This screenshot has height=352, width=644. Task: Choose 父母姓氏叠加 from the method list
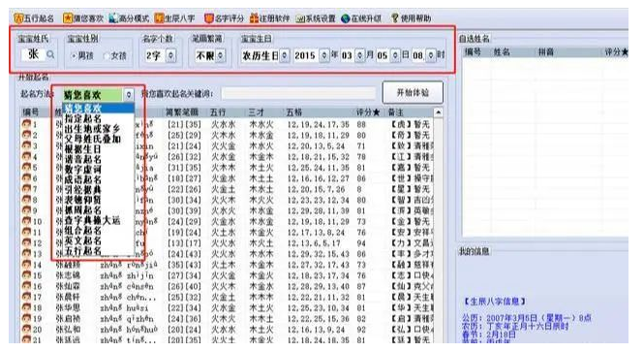[x=98, y=139]
